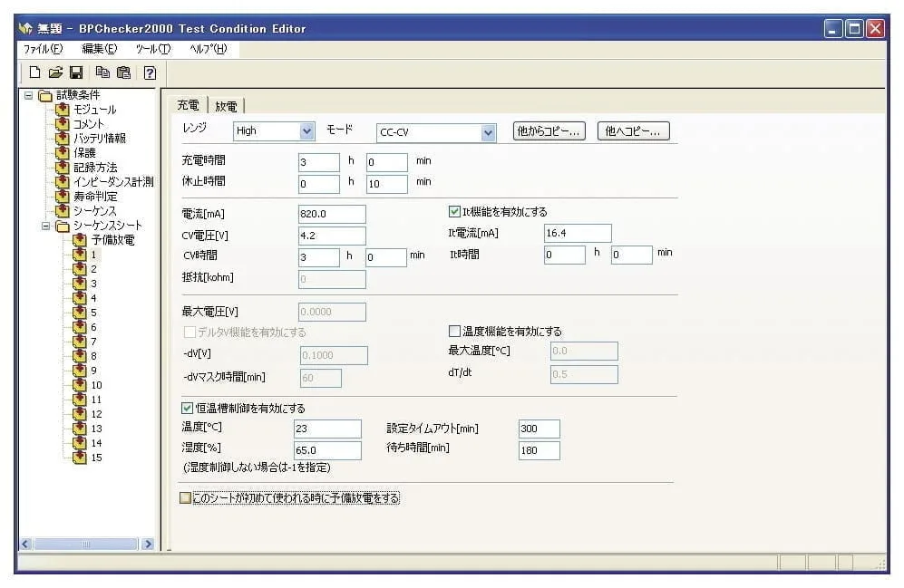This screenshot has height=588, width=904.
Task: Click the Copy toolbar icon
Action: pyautogui.click(x=102, y=72)
